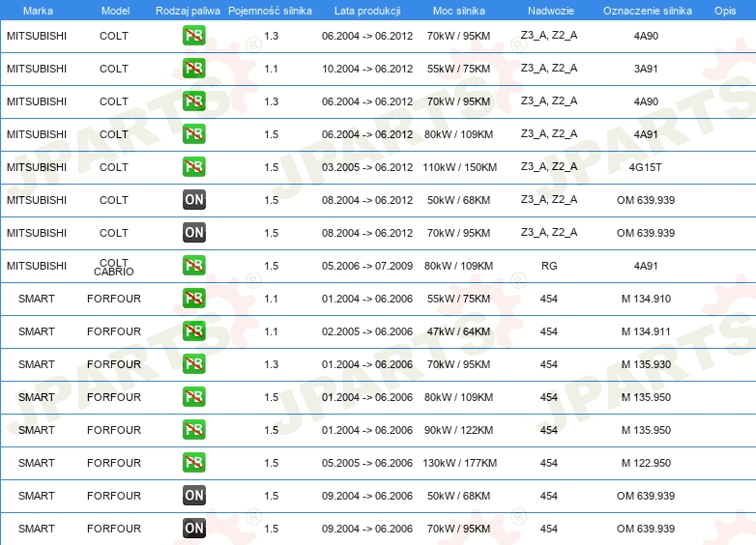
Task: Click SMART in the M 122.950 row
Action: click(x=37, y=463)
